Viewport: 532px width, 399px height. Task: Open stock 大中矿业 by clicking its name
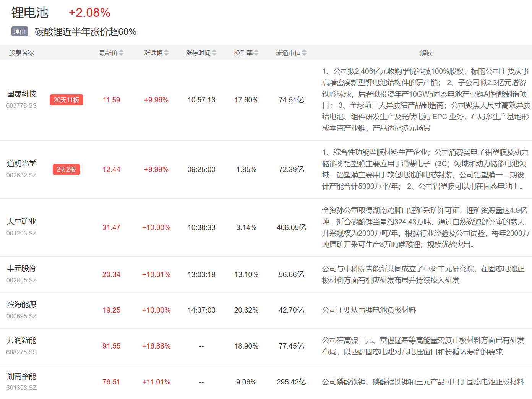tap(22, 221)
